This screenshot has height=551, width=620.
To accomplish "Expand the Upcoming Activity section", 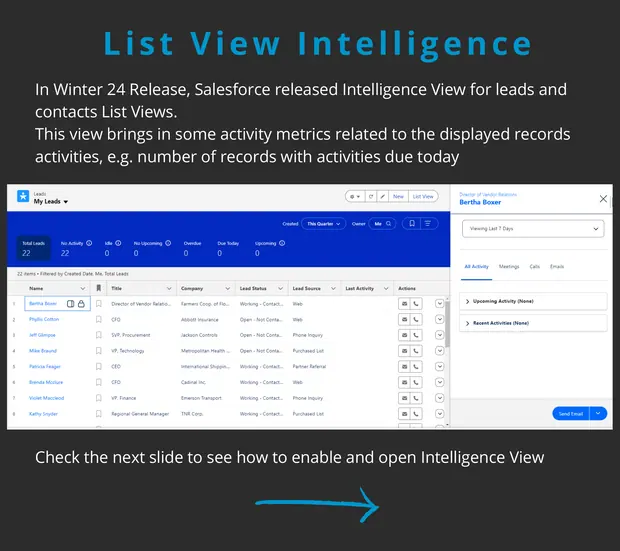I will (467, 301).
